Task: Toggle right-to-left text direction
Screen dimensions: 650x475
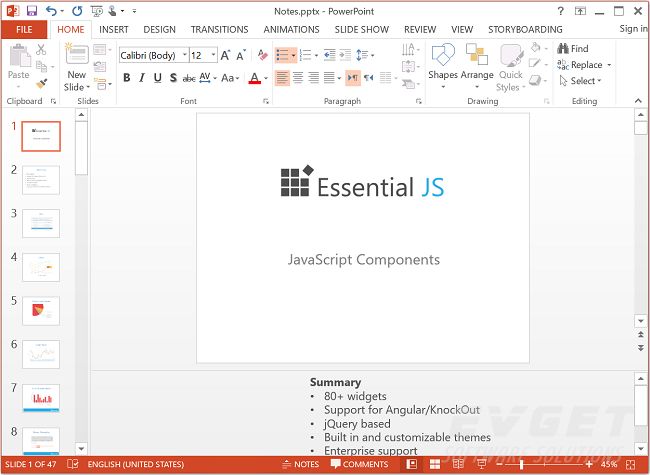Action: (369, 78)
